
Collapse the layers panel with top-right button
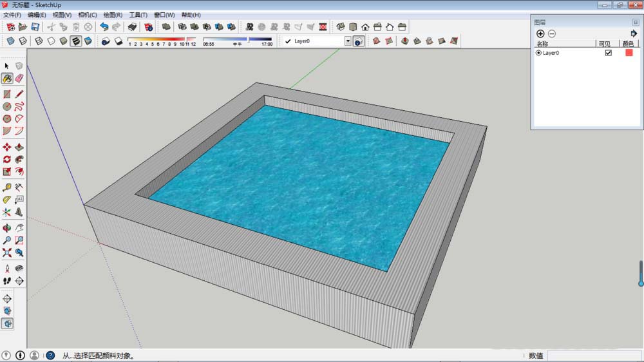636,22
